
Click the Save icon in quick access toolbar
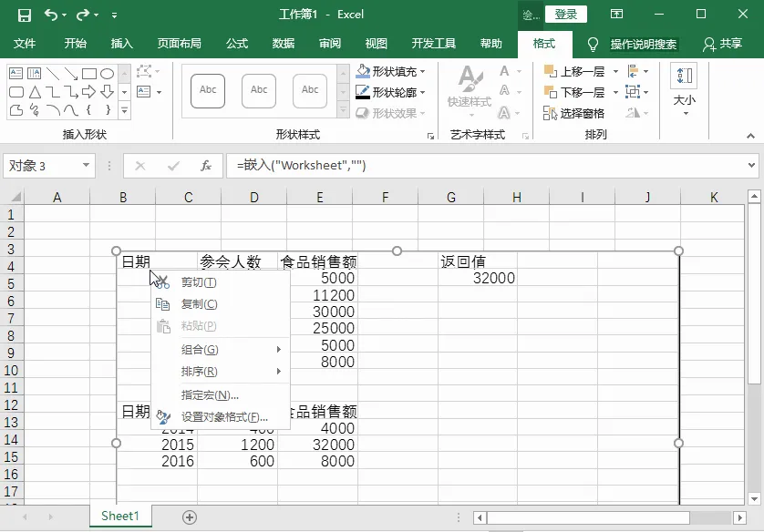click(x=24, y=15)
